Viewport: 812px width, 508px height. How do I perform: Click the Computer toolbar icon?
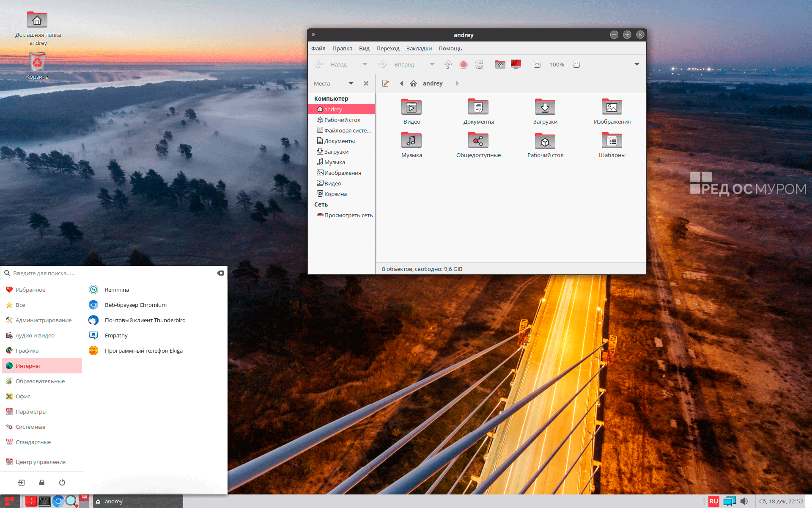click(516, 64)
